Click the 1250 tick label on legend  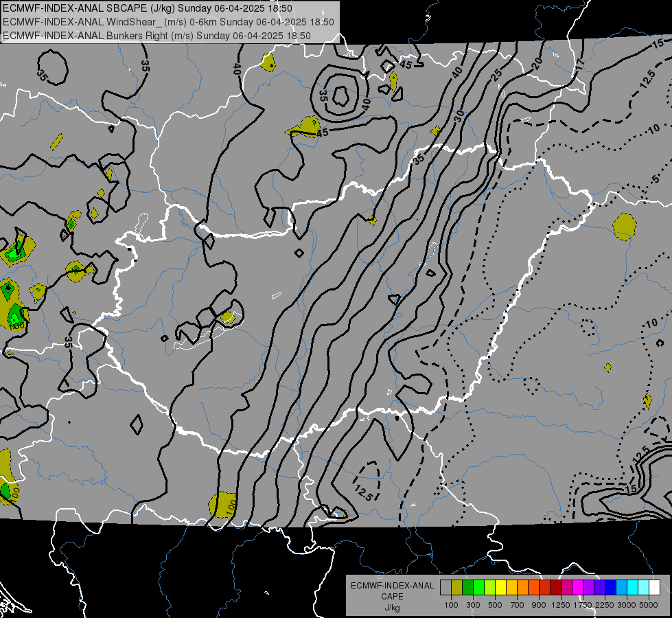click(x=561, y=605)
